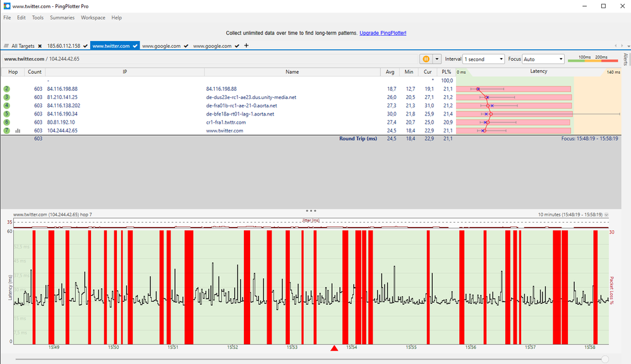The width and height of the screenshot is (631, 364).
Task: Close the All Targets tab with its X
Action: 40,46
